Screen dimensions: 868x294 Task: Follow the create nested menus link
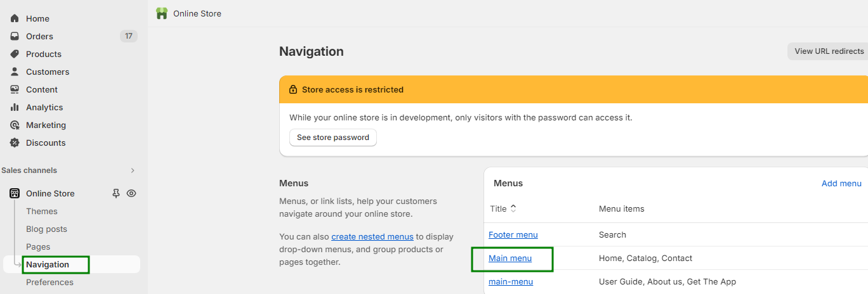click(372, 236)
